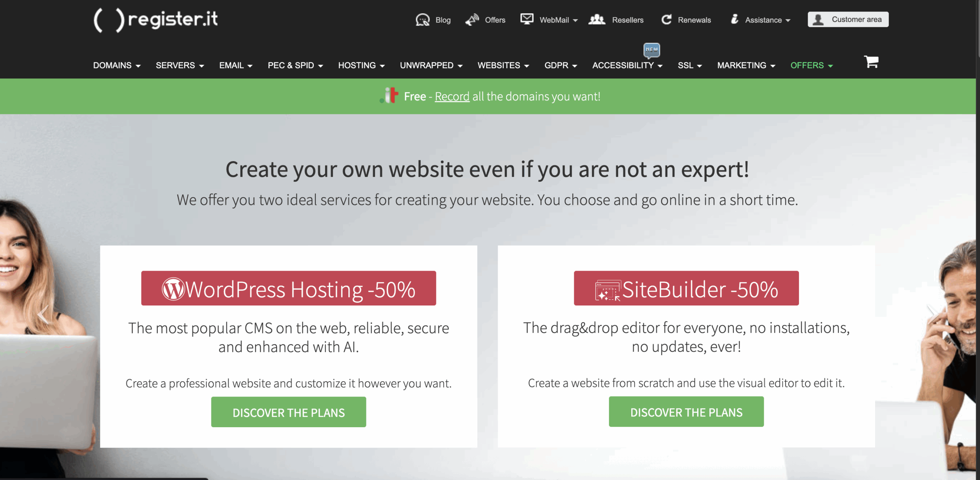The width and height of the screenshot is (980, 480).
Task: Click the Renewals refresh arrow icon
Action: click(x=666, y=20)
